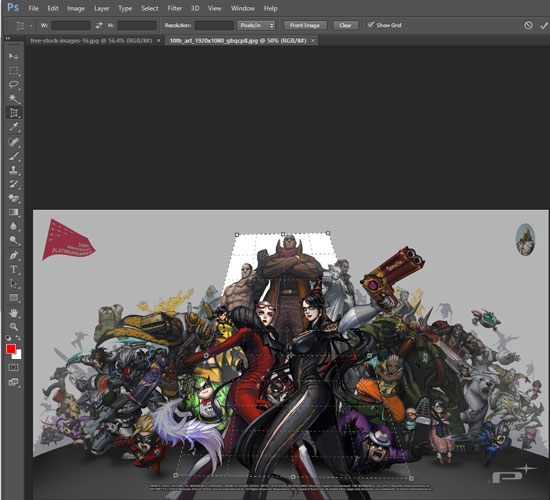Click the red foreground color swatch
Viewport: 550px width, 500px height.
click(x=10, y=348)
